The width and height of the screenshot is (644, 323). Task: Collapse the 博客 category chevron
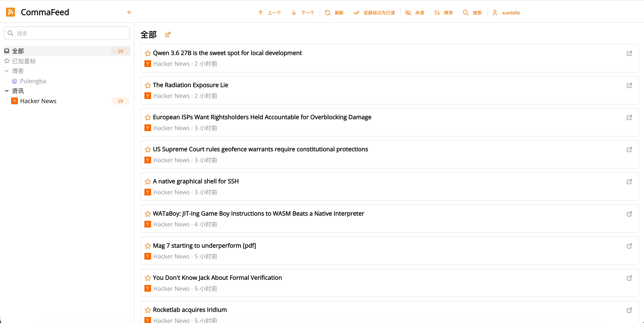pyautogui.click(x=7, y=71)
